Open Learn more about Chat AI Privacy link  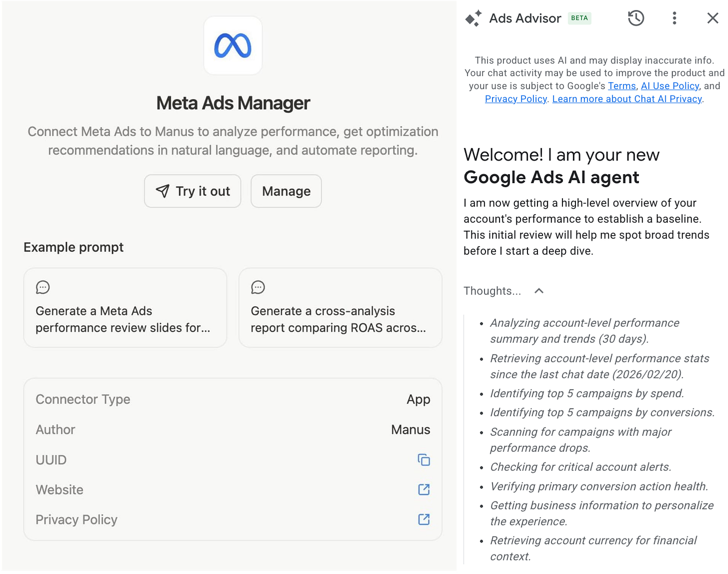[x=627, y=99]
